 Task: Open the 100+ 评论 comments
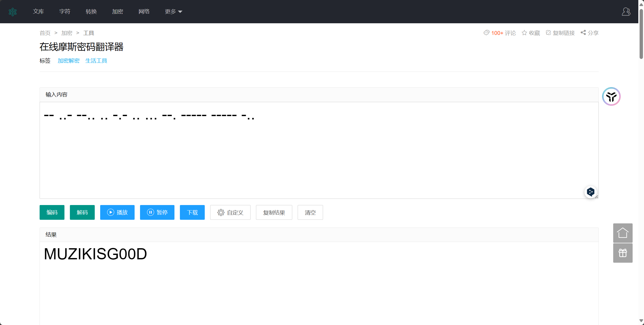[500, 33]
